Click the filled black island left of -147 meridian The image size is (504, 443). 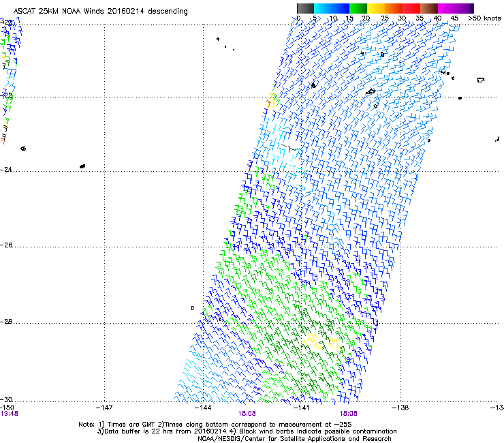[82, 166]
